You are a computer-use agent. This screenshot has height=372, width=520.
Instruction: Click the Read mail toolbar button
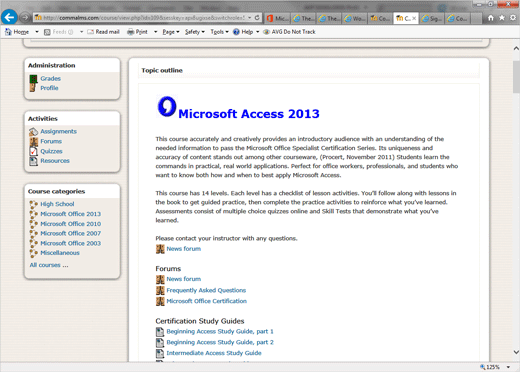point(103,32)
